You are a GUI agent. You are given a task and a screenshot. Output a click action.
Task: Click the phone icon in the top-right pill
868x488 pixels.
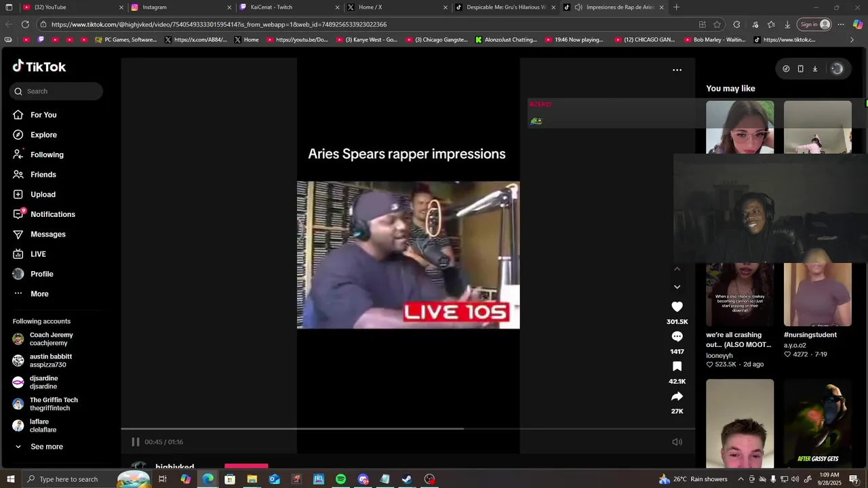(800, 68)
